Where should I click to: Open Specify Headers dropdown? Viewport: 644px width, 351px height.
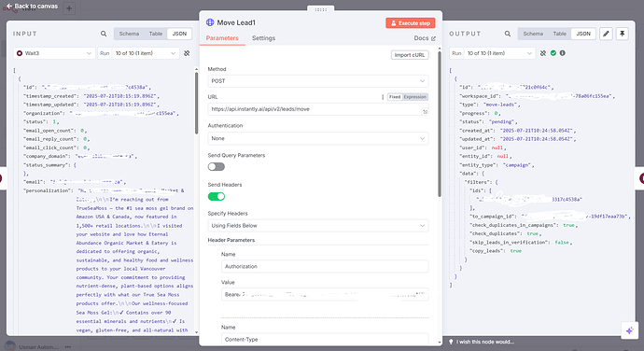tap(318, 226)
